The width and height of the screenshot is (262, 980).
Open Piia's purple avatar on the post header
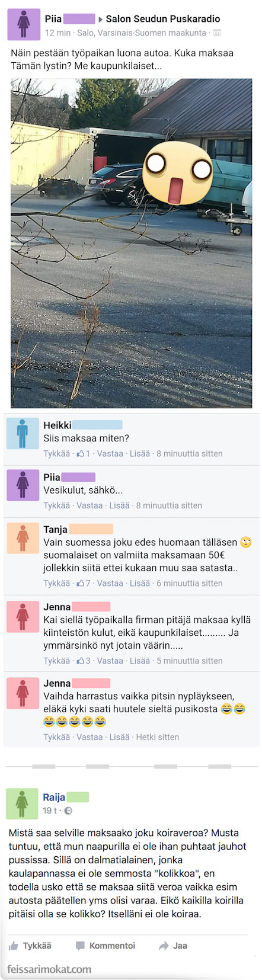coord(24,24)
